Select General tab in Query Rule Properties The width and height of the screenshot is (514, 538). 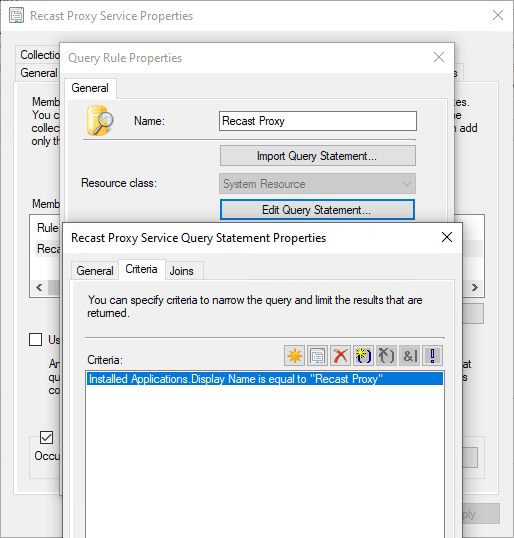90,88
